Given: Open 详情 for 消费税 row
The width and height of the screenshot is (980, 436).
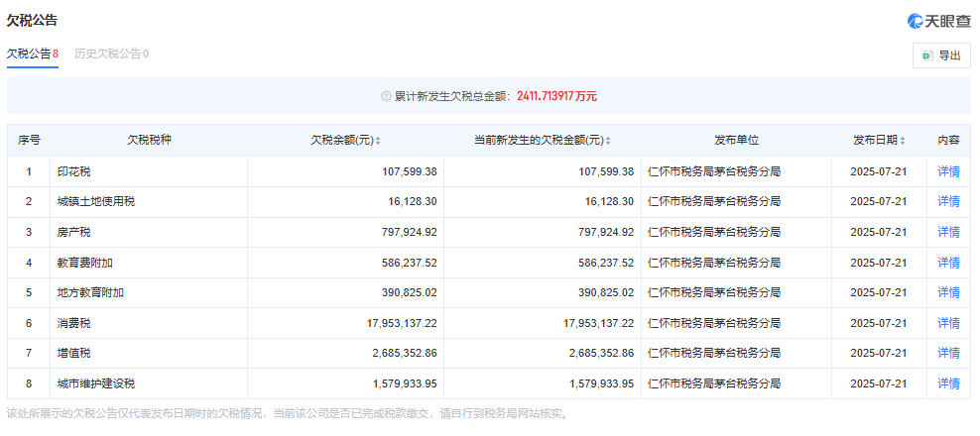Looking at the screenshot, I should (x=948, y=323).
